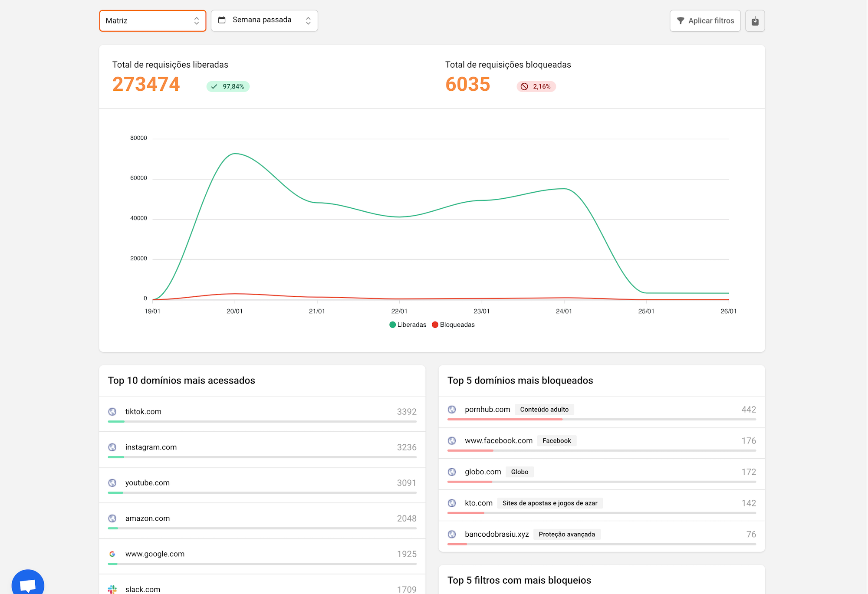
Task: Click the tiktok.com domain row text
Action: (143, 411)
